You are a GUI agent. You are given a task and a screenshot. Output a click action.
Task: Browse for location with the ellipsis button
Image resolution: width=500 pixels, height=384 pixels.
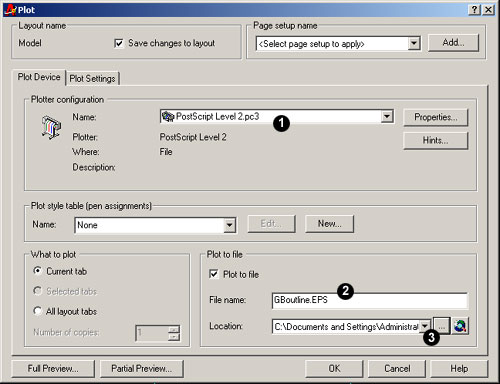(x=442, y=326)
